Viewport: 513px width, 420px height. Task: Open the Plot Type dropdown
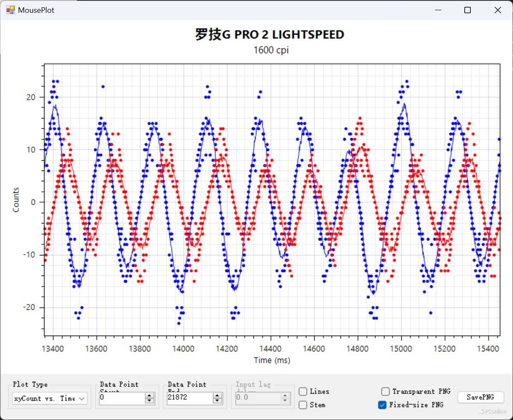(50, 398)
